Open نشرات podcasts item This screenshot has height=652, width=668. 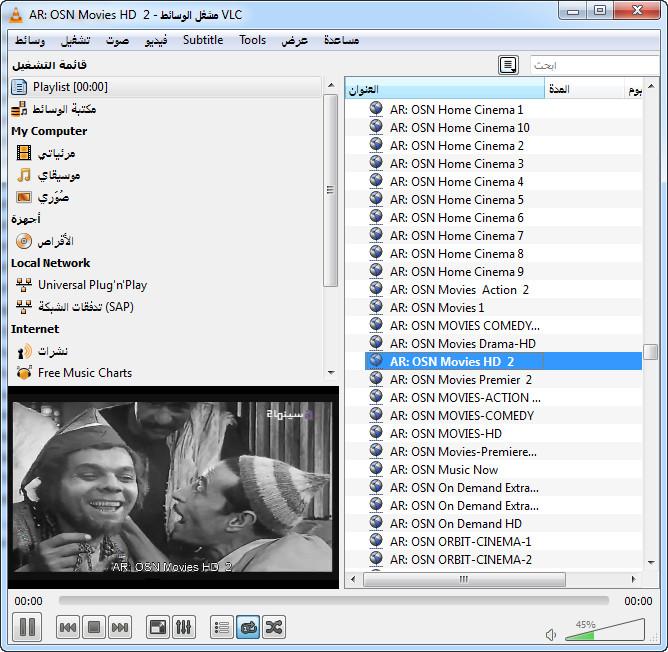pos(42,351)
